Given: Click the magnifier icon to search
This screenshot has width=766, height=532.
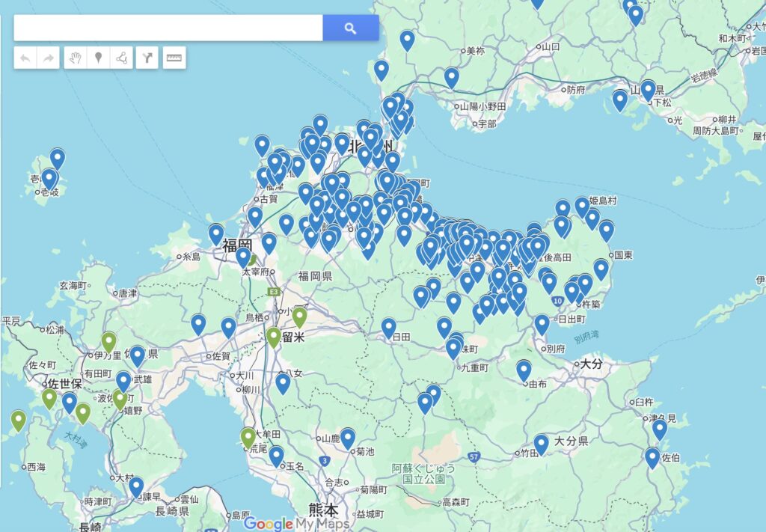Looking at the screenshot, I should 349,28.
